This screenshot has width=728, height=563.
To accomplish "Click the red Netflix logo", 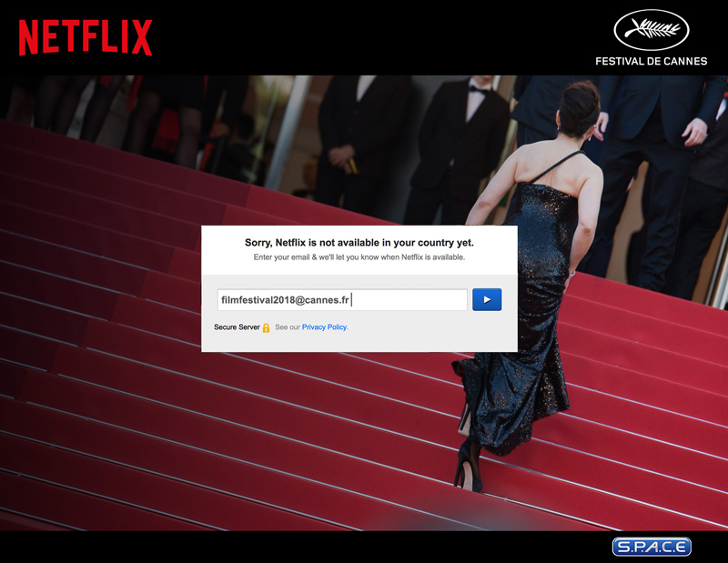I will pyautogui.click(x=86, y=37).
